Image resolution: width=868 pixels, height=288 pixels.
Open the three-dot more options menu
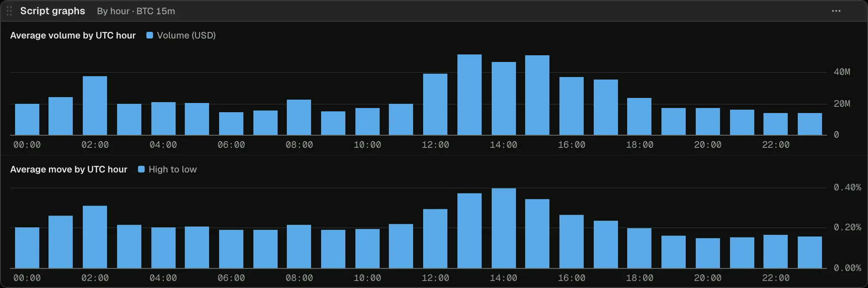click(836, 11)
